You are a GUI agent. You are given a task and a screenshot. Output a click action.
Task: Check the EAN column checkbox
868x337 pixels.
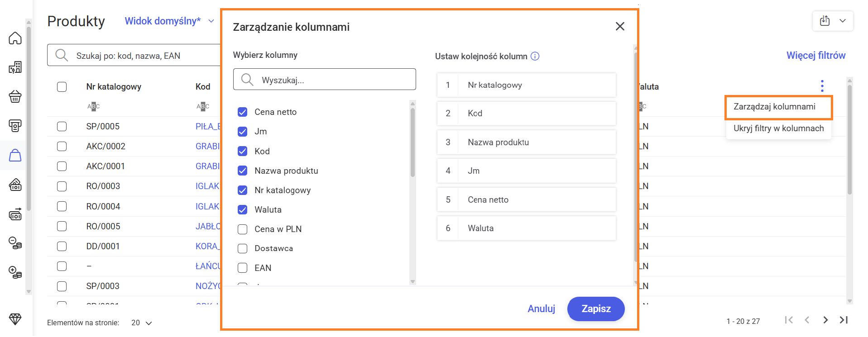(x=243, y=268)
